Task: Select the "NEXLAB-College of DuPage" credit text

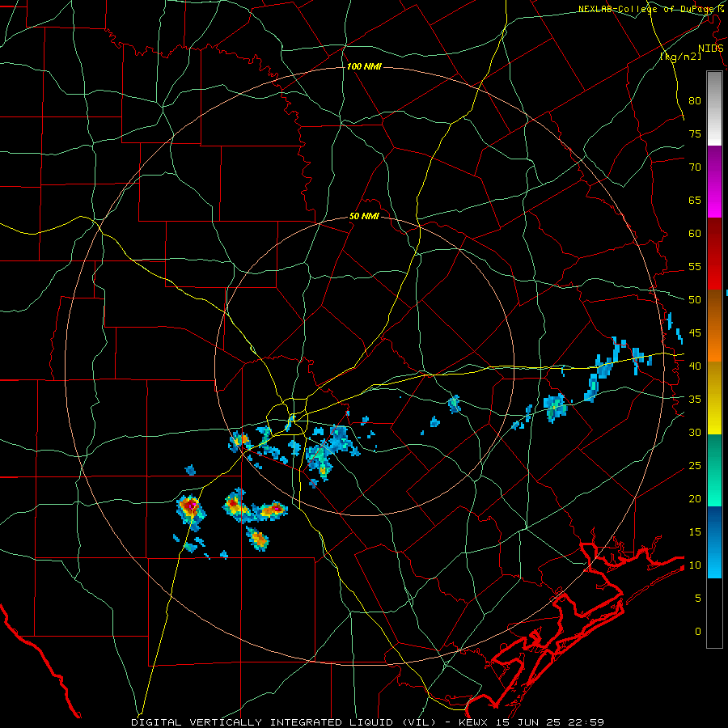Action: [x=645, y=9]
